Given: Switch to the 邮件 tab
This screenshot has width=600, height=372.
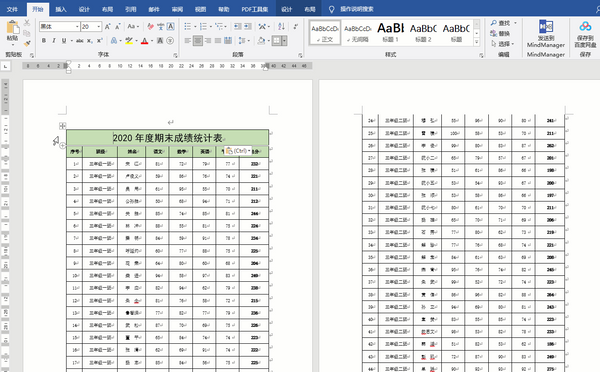Looking at the screenshot, I should coord(154,9).
